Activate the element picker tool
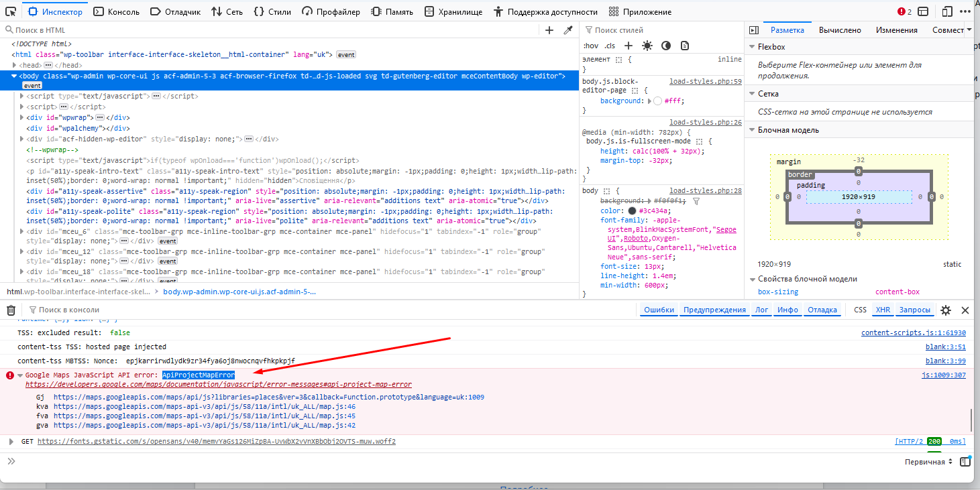 [11, 11]
